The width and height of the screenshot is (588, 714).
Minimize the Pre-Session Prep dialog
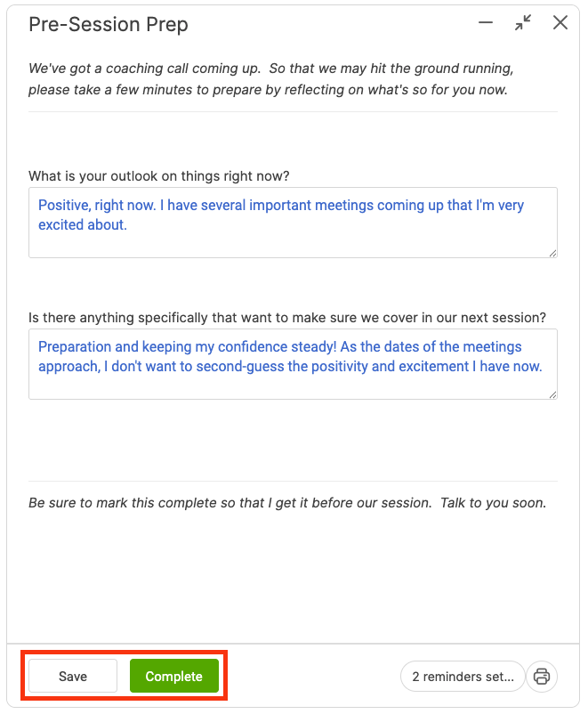click(486, 23)
